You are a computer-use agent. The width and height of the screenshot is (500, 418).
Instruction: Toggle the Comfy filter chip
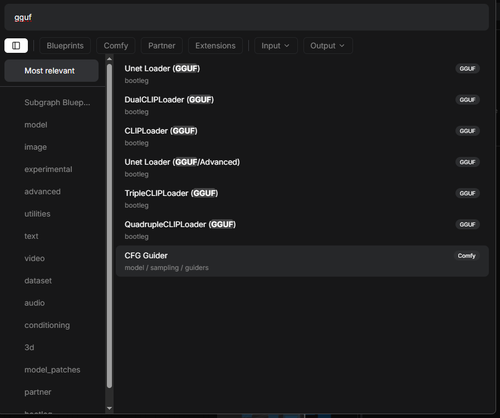tap(116, 46)
